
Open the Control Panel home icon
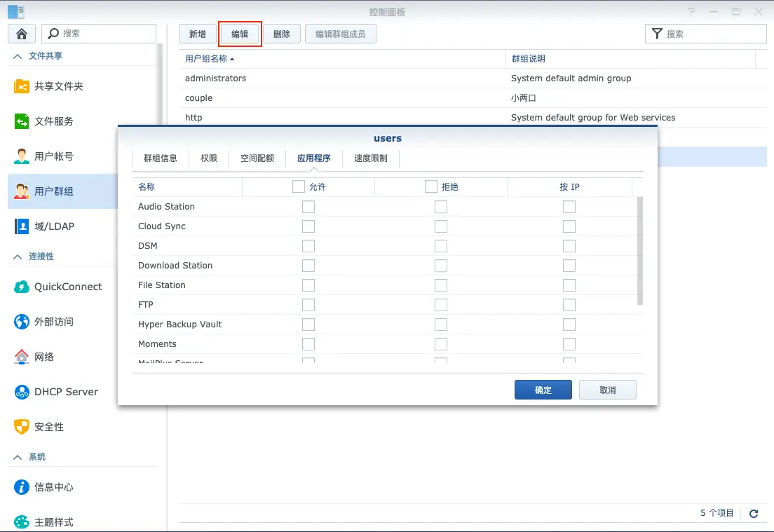coord(21,34)
